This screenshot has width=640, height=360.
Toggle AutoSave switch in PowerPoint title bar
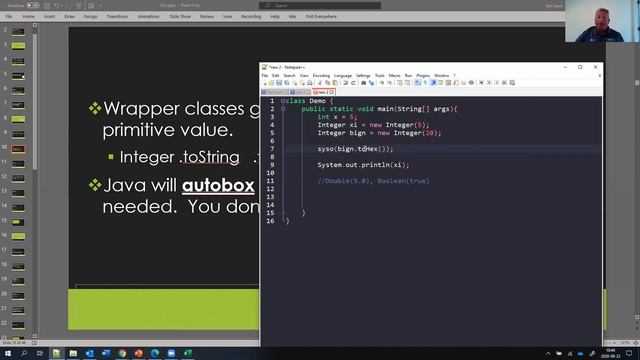click(33, 5)
